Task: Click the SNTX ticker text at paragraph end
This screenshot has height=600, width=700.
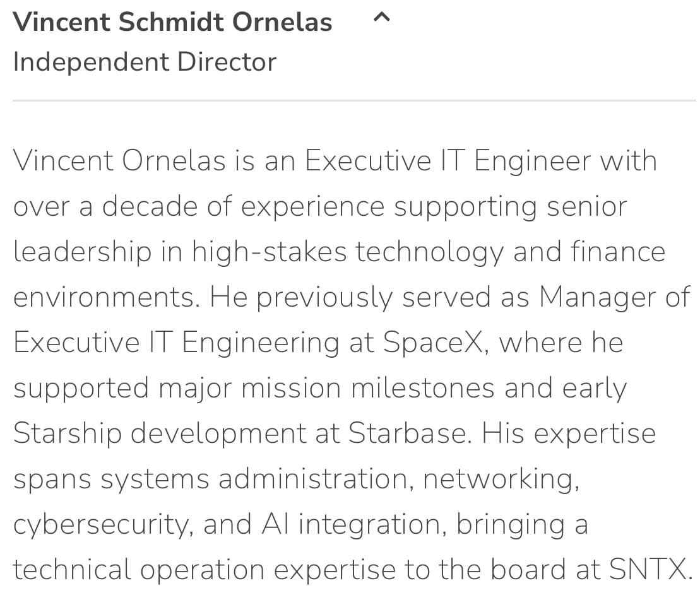Action: 648,569
